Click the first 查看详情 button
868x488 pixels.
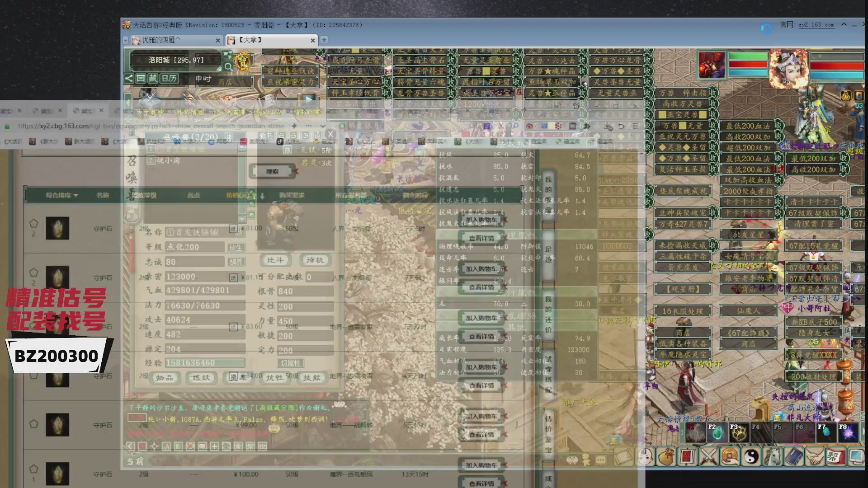click(x=481, y=238)
